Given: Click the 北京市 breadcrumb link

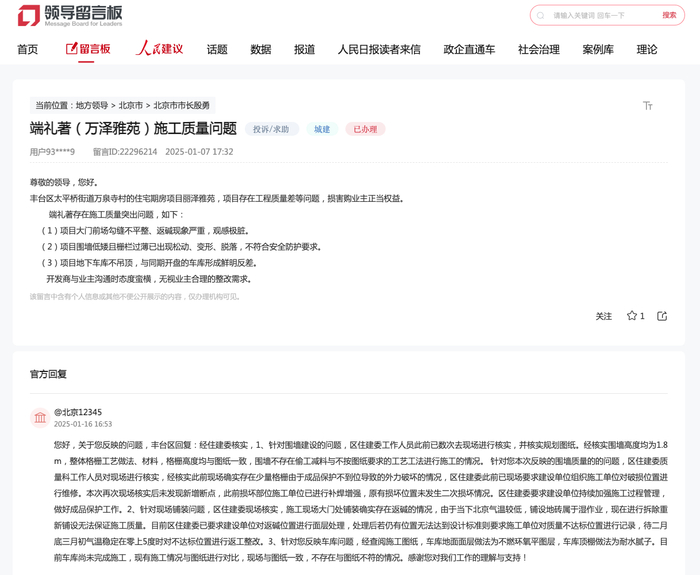Looking at the screenshot, I should click(x=130, y=106).
